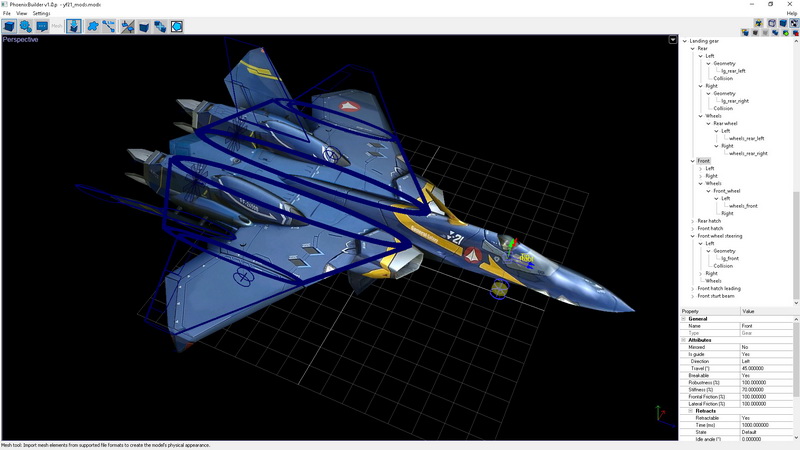Collapse the Landing gear tree node
Image resolution: width=800 pixels, height=450 pixels.
685,41
